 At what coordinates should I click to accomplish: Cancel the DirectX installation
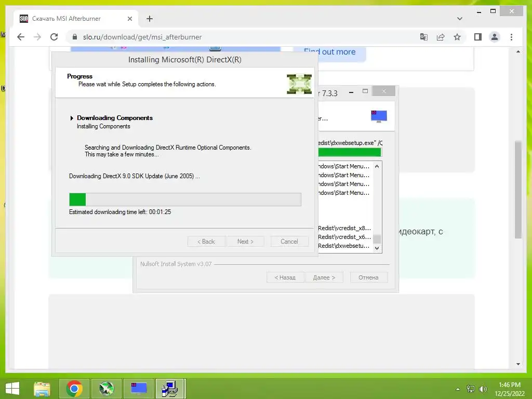(289, 242)
